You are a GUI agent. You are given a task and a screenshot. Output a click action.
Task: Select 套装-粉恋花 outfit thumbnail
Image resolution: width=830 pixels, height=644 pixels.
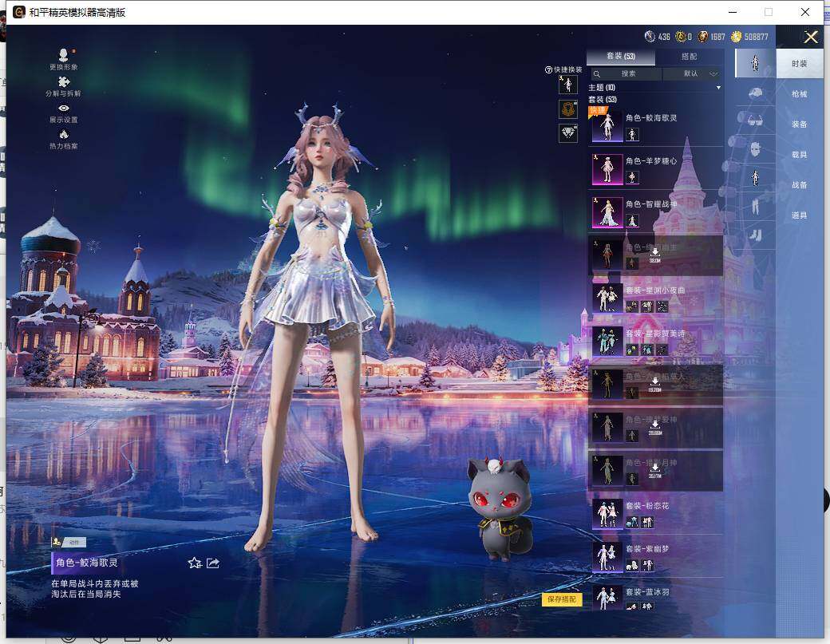[x=607, y=514]
